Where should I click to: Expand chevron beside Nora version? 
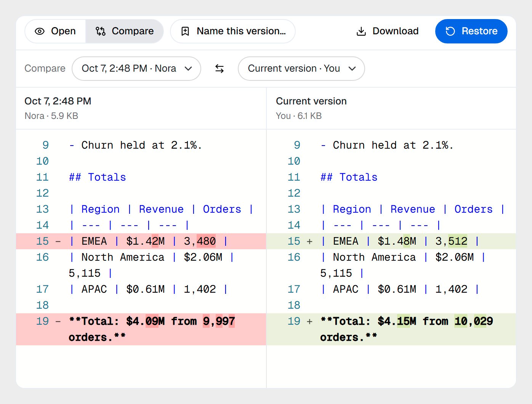(188, 69)
